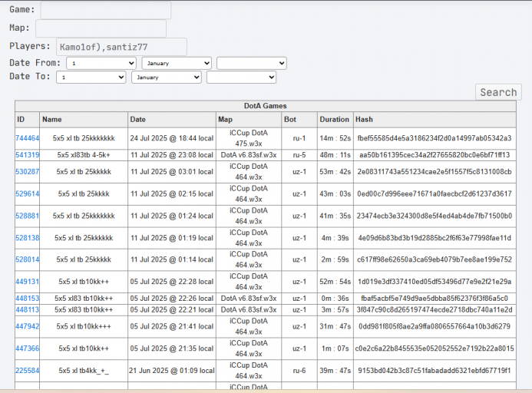Click the Map column header
The height and width of the screenshot is (393, 532).
(249, 120)
